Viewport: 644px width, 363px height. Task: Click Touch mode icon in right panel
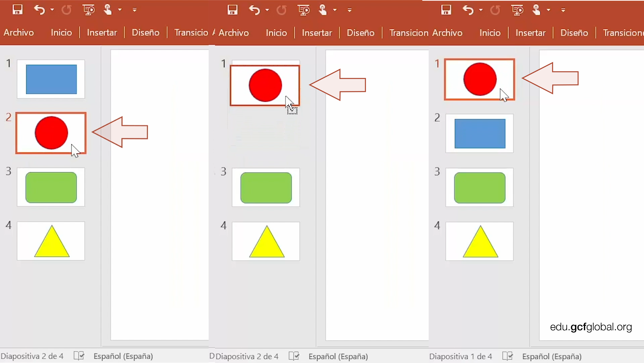537,10
